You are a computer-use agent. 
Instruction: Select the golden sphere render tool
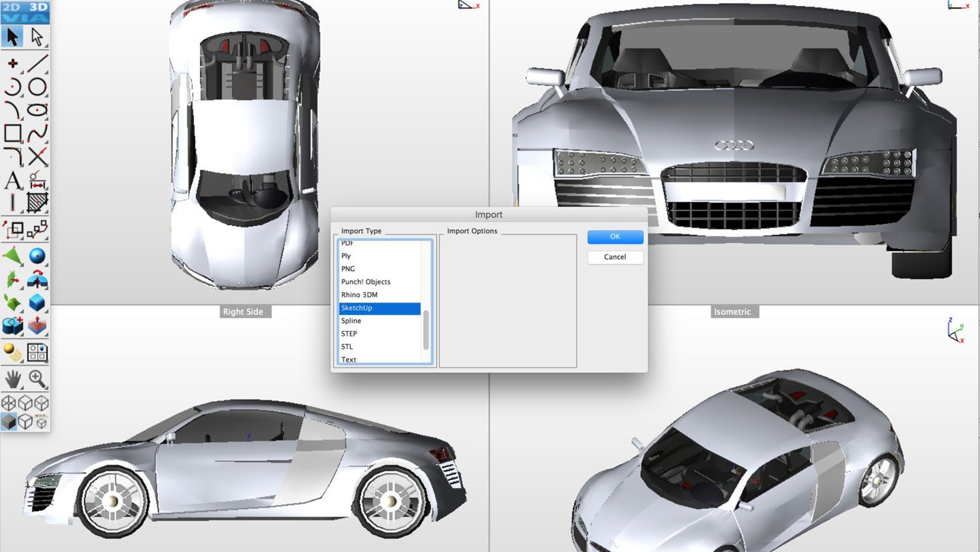click(12, 353)
